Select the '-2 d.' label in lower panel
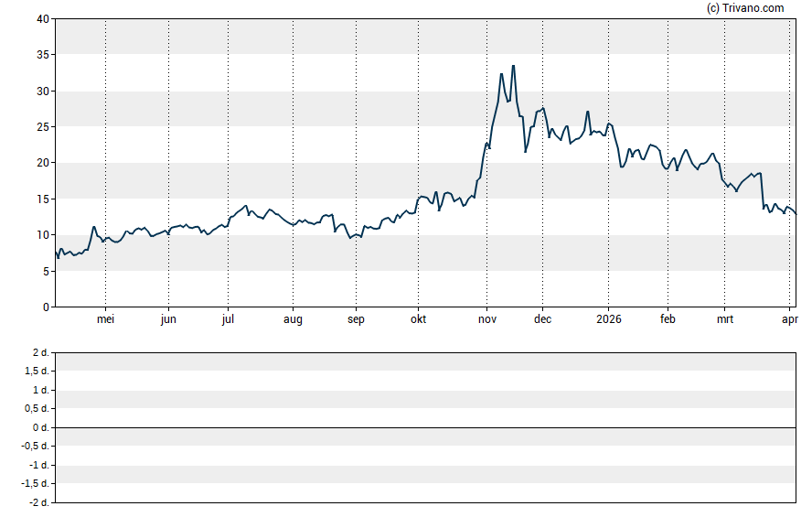Screen dimensions: 812x517 [x=37, y=502]
